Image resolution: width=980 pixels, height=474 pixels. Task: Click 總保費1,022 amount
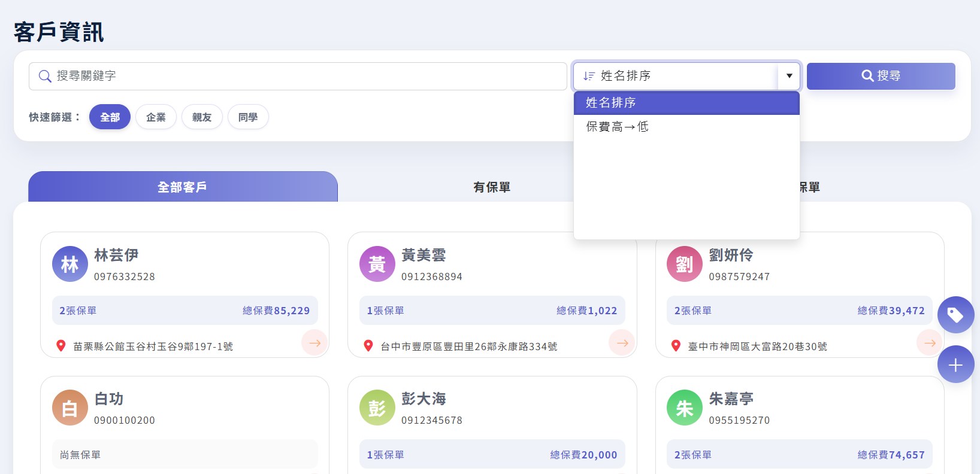click(x=586, y=311)
